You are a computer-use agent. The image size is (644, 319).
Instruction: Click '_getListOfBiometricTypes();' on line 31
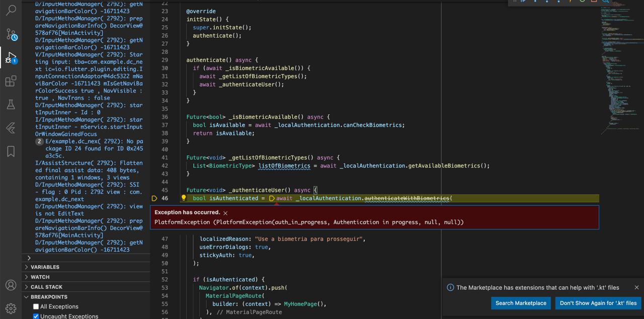point(263,76)
